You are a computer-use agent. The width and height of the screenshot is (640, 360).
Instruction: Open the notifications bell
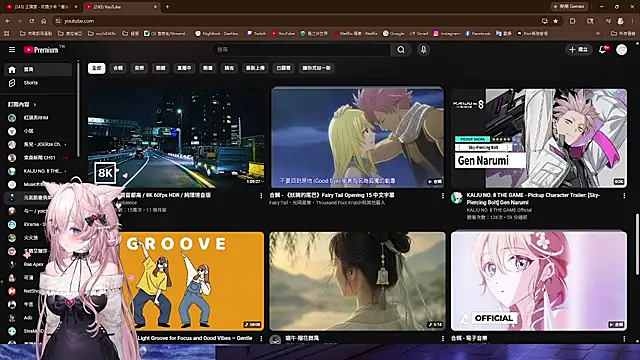(x=602, y=49)
